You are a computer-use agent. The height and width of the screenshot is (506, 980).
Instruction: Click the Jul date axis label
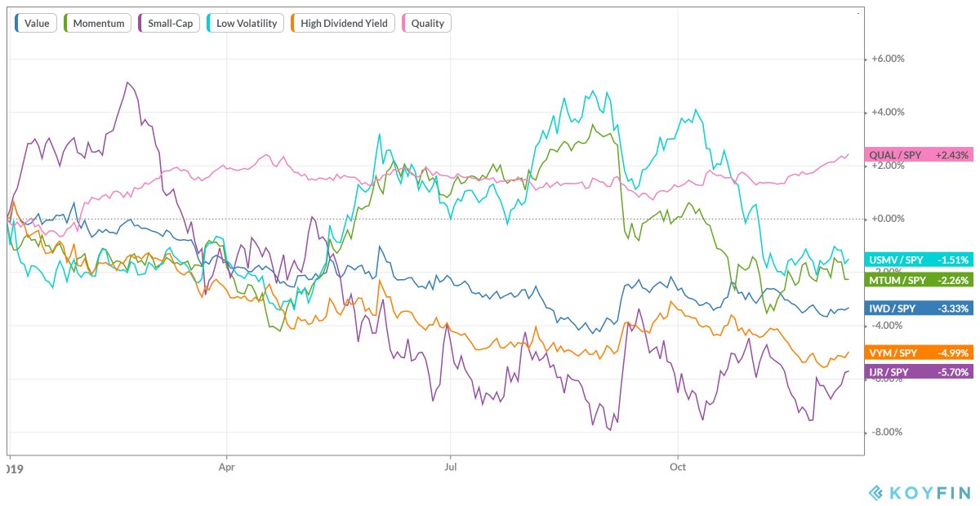(x=450, y=468)
